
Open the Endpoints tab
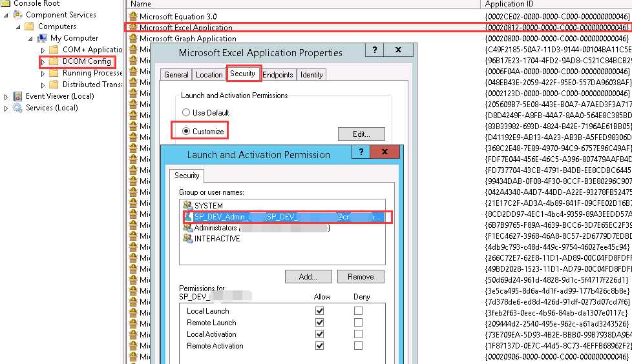coord(278,74)
